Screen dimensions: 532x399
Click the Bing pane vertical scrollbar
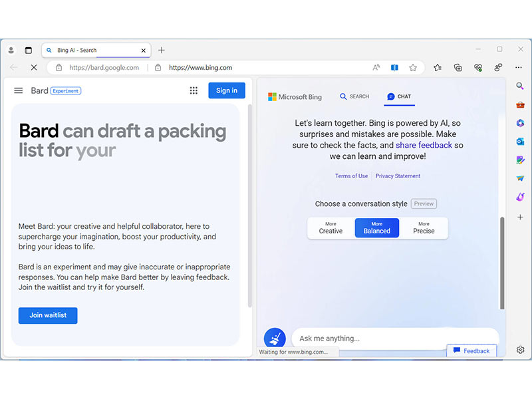(x=502, y=263)
